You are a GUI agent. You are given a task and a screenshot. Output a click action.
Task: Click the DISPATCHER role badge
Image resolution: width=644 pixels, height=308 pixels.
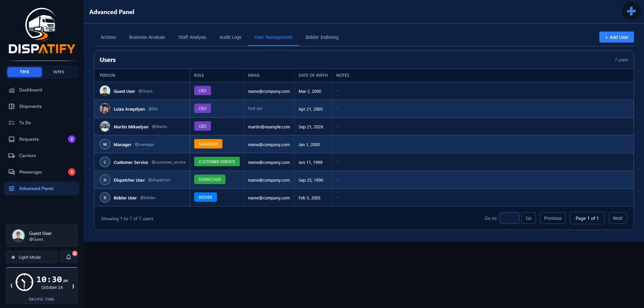click(210, 179)
